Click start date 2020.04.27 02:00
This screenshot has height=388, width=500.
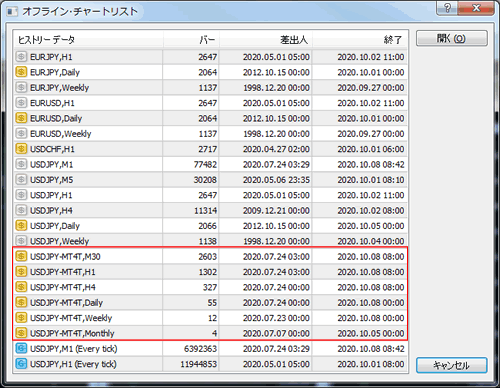click(276, 149)
